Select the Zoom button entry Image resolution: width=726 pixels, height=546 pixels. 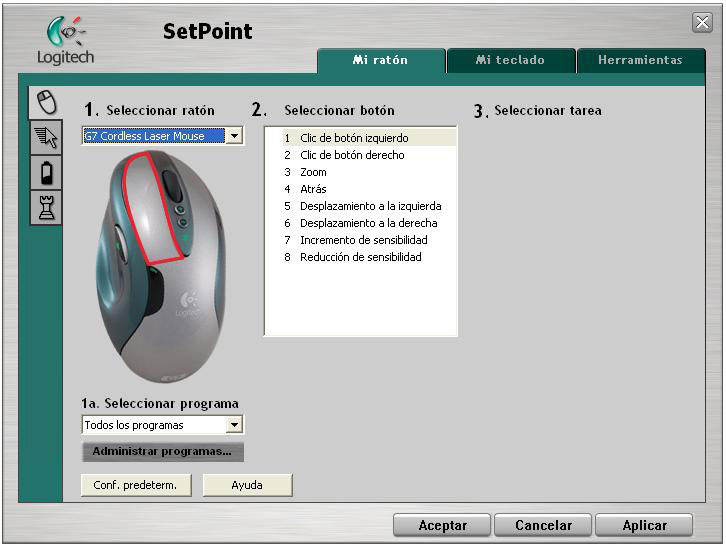point(313,172)
